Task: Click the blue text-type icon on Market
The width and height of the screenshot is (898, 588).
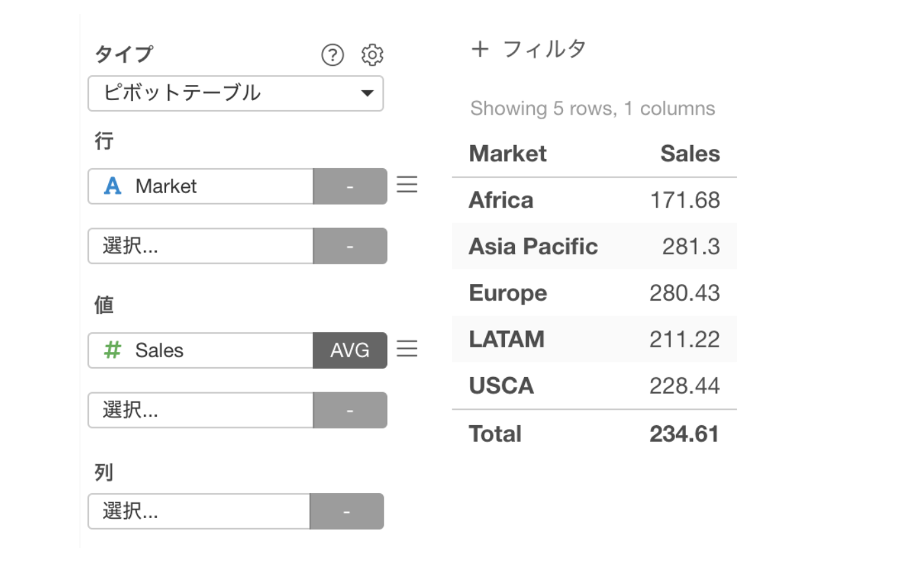Action: (113, 186)
